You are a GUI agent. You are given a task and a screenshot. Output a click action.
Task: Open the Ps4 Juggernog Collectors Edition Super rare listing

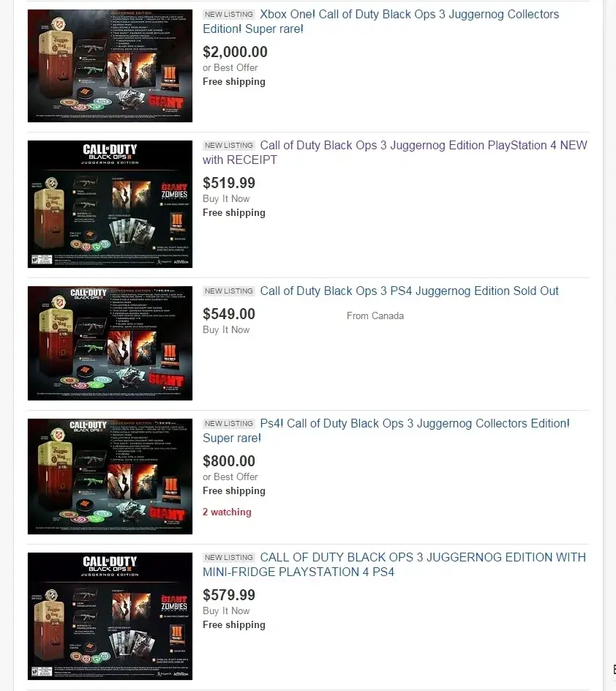point(386,430)
